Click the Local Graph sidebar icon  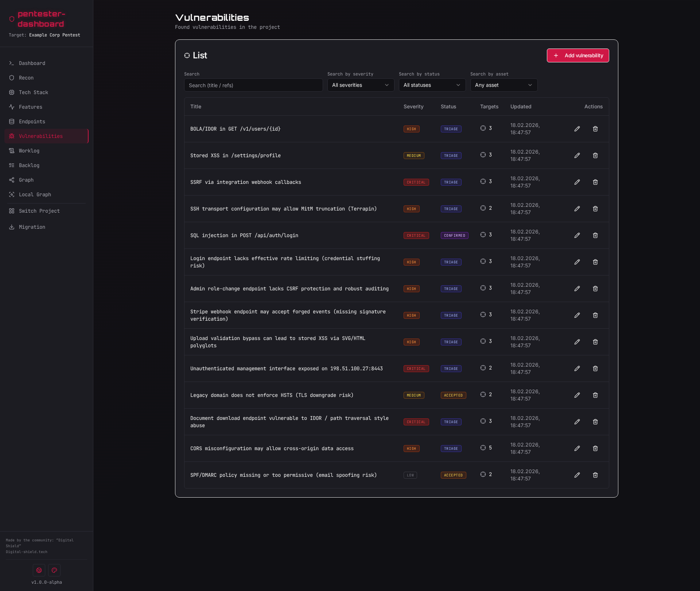11,194
